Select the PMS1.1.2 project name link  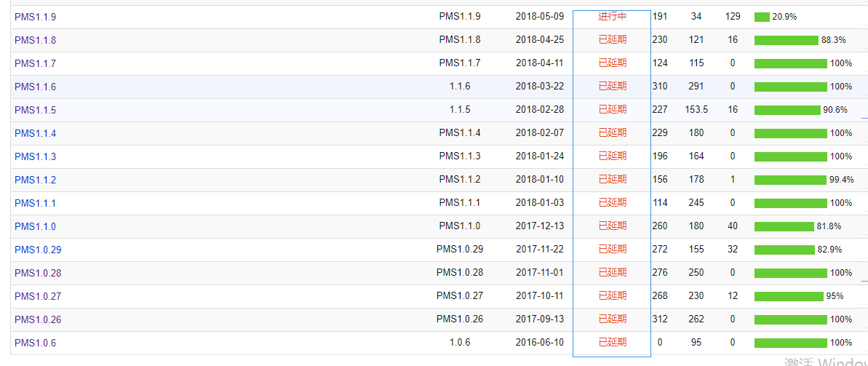click(35, 180)
